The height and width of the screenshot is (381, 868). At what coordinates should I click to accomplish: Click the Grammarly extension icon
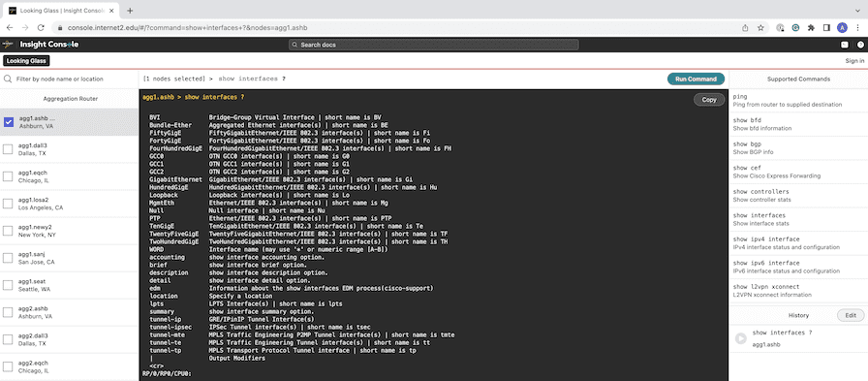tap(795, 27)
